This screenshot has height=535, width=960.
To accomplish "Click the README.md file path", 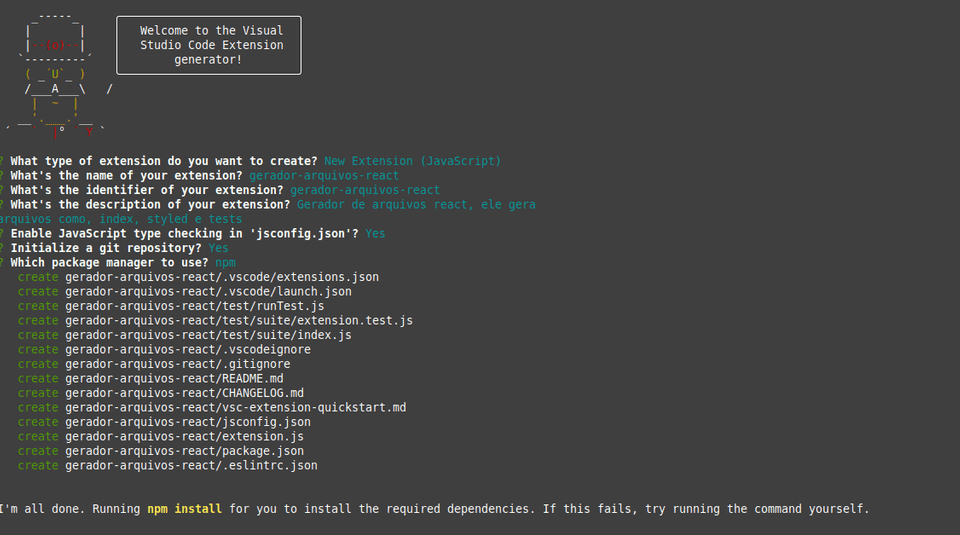I will (x=174, y=379).
